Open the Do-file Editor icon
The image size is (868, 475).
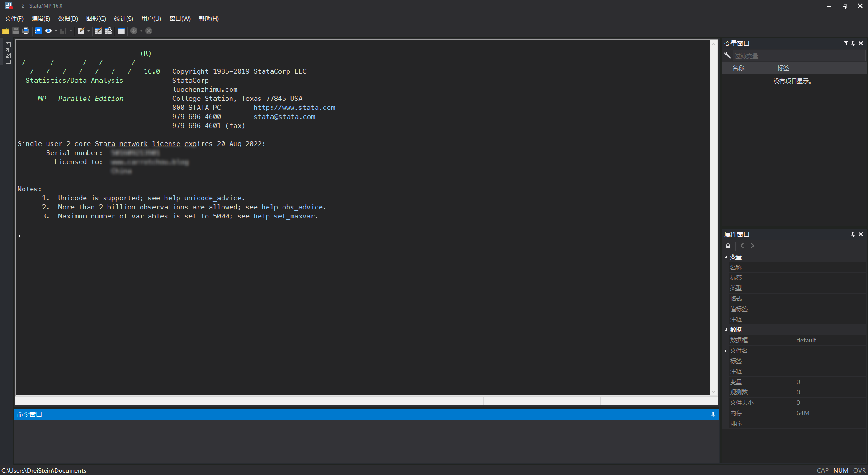coord(80,31)
